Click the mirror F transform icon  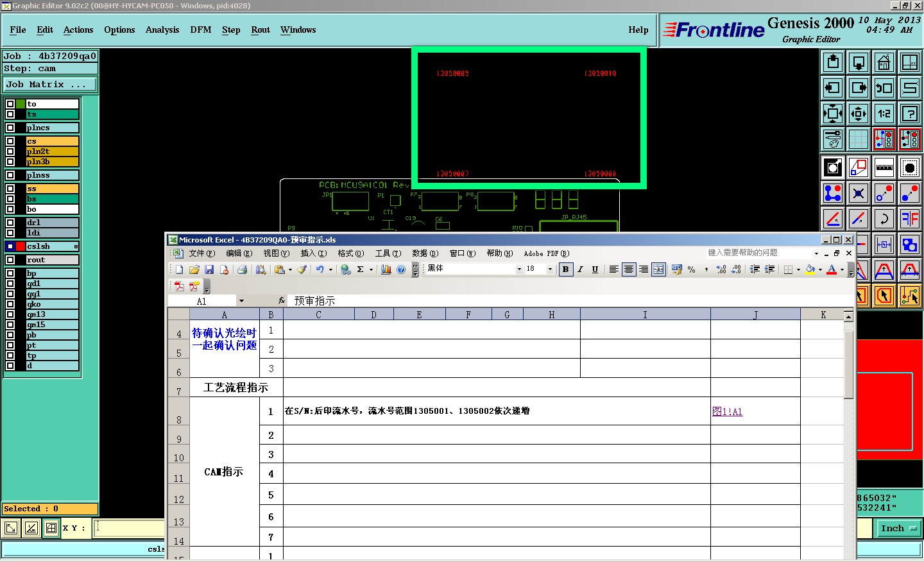point(910,219)
